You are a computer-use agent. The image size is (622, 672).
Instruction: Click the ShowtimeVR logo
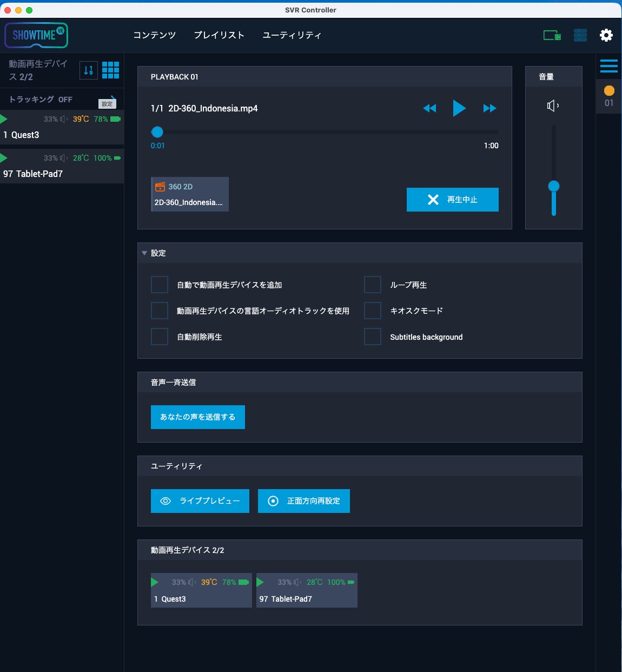click(x=36, y=36)
